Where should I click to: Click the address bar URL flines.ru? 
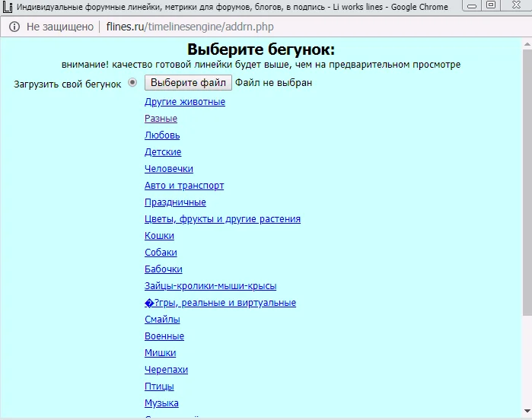[x=190, y=27]
